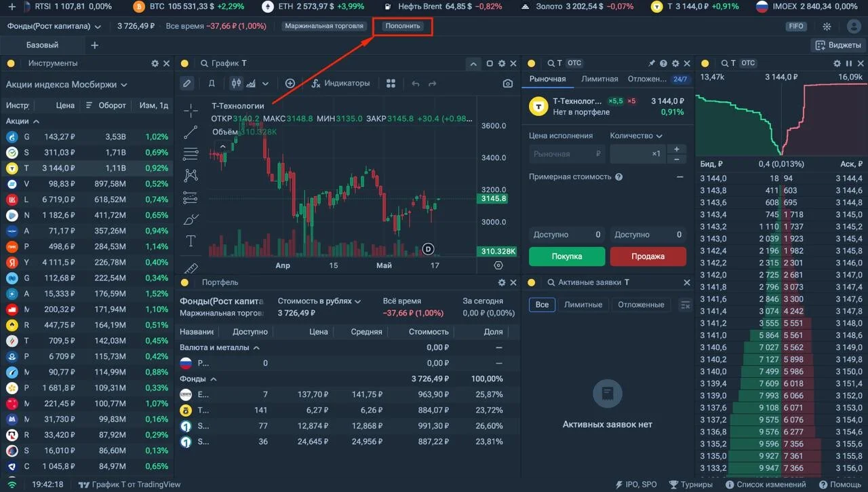Open order ticket widget settings gear
Viewport: 868px width, 492px height.
(675, 63)
